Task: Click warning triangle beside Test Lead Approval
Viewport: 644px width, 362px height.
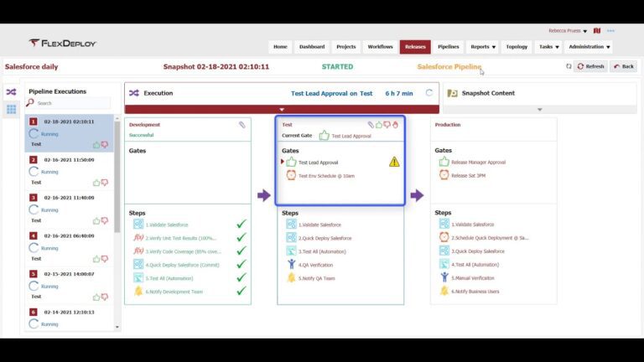Action: (394, 162)
